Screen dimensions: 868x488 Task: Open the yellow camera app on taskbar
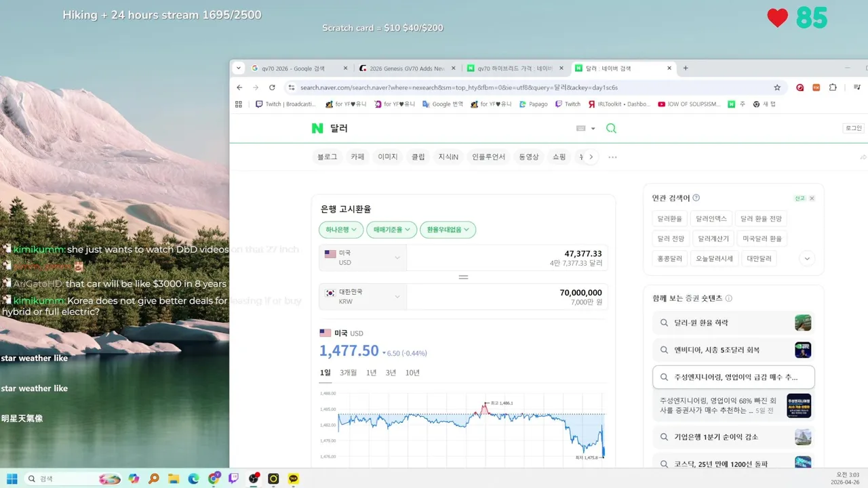273,479
